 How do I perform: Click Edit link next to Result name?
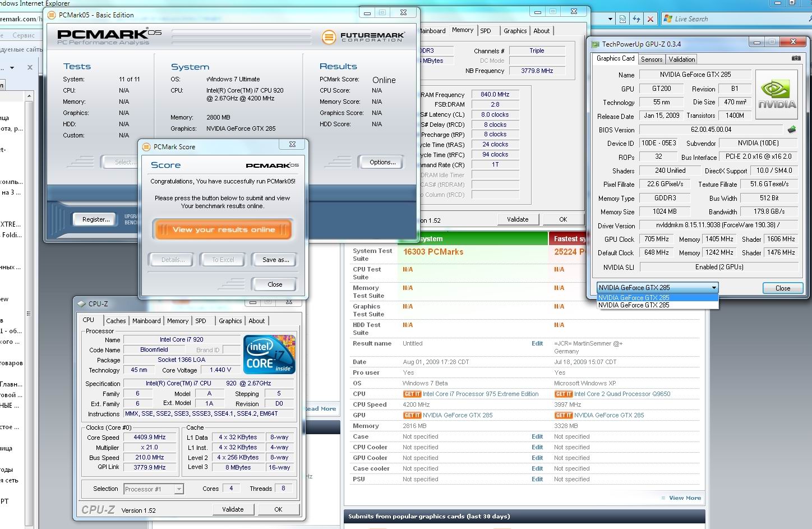537,343
